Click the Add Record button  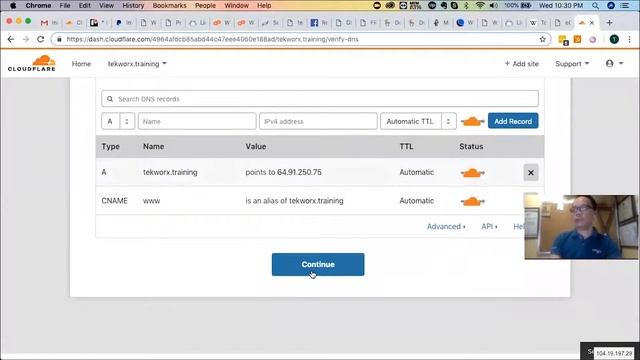click(x=513, y=121)
